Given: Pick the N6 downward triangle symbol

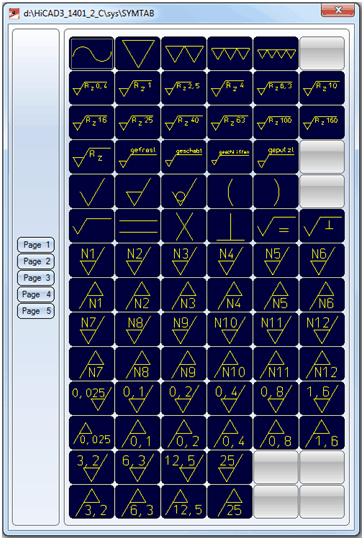Looking at the screenshot, I should click(322, 260).
